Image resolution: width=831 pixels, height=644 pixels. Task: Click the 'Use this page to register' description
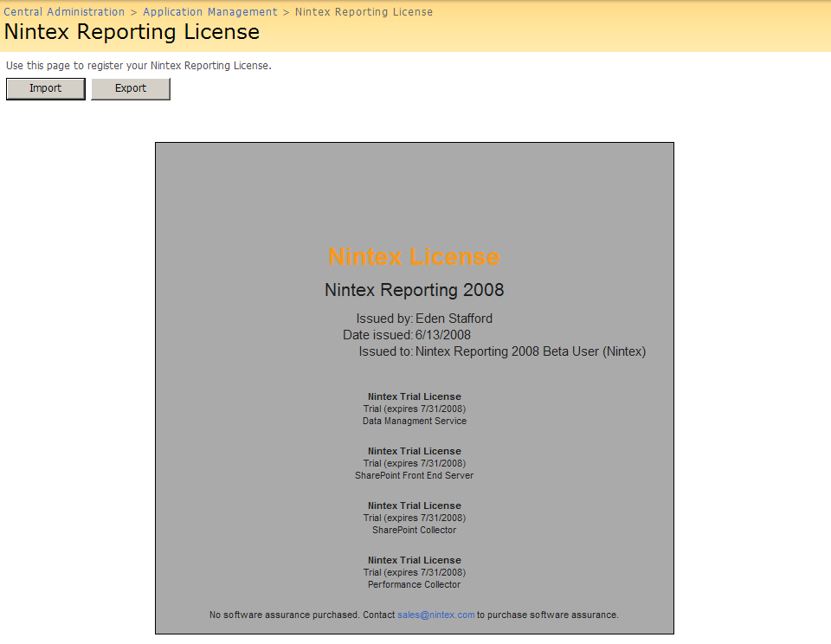tap(138, 66)
